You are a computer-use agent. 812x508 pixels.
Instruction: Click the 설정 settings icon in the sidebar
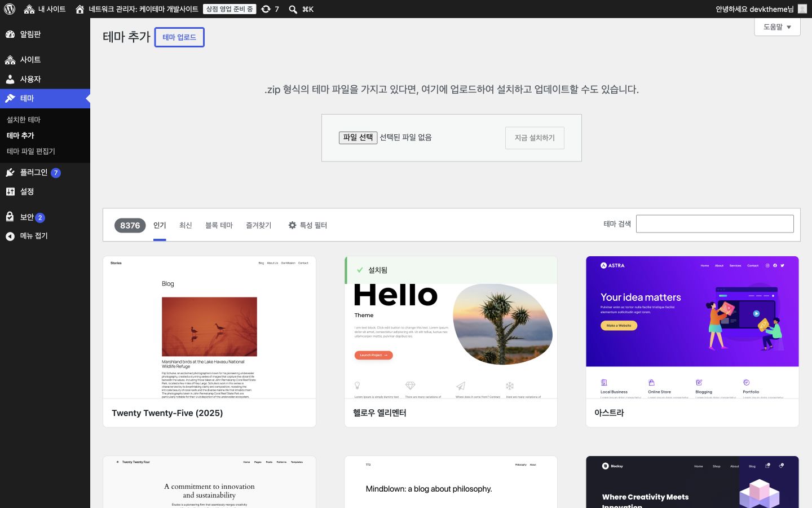(x=10, y=192)
